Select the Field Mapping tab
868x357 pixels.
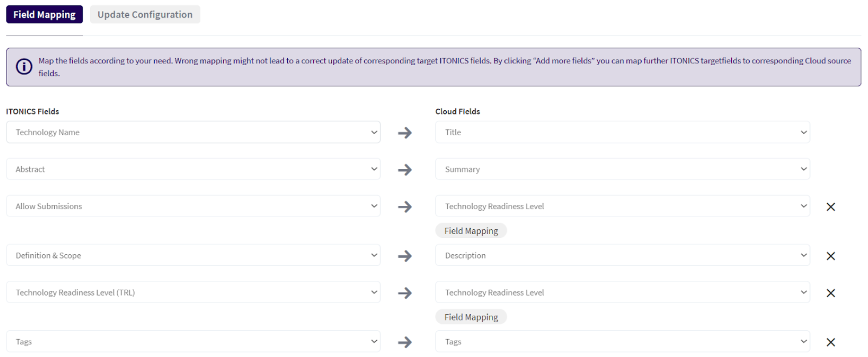click(x=45, y=15)
